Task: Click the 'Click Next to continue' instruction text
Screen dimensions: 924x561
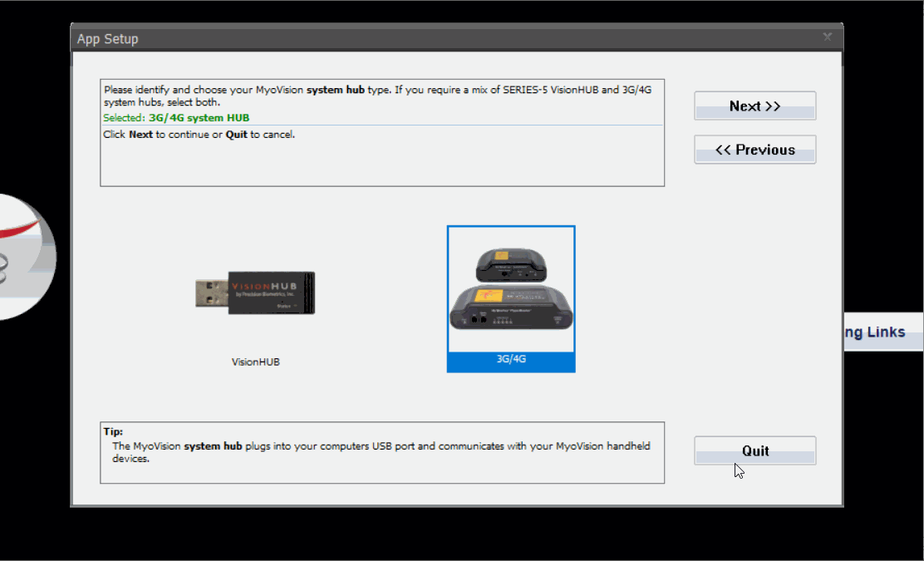Action: coord(199,135)
